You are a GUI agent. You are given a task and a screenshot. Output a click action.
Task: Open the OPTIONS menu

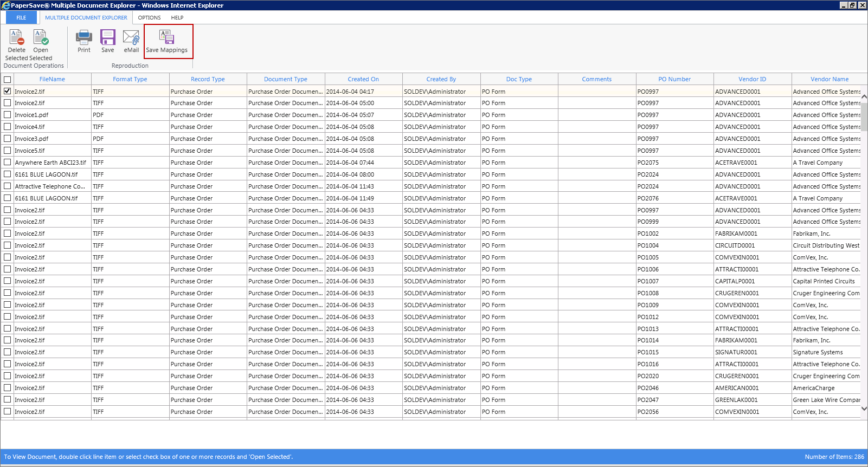point(149,18)
